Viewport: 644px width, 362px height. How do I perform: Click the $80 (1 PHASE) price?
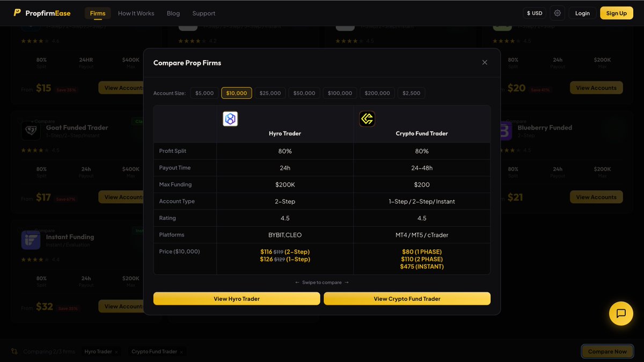coord(422,252)
